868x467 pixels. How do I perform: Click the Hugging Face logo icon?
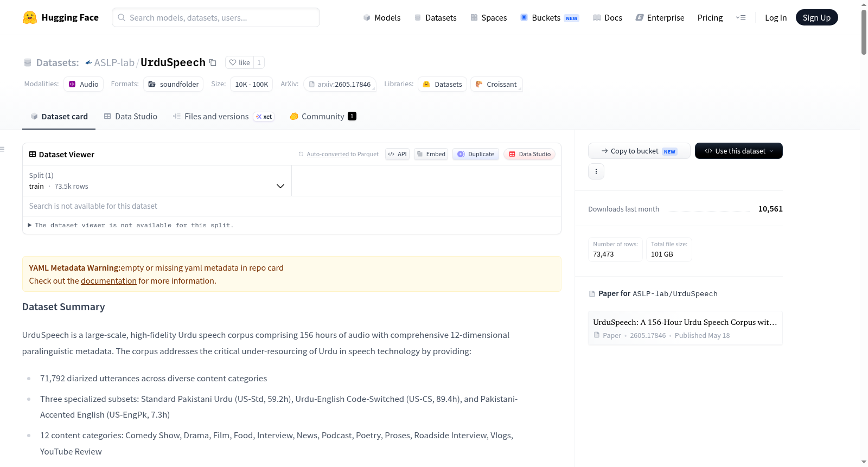(30, 17)
